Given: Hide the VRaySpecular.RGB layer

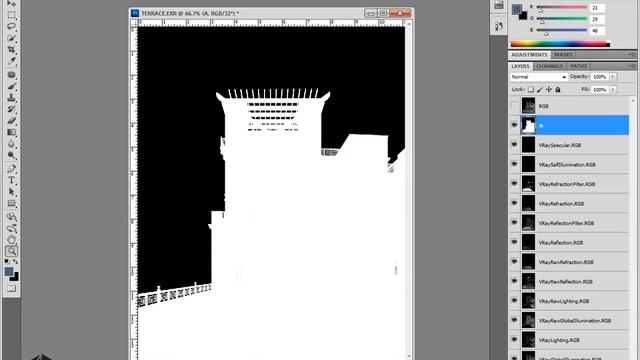Looking at the screenshot, I should pyautogui.click(x=514, y=144).
